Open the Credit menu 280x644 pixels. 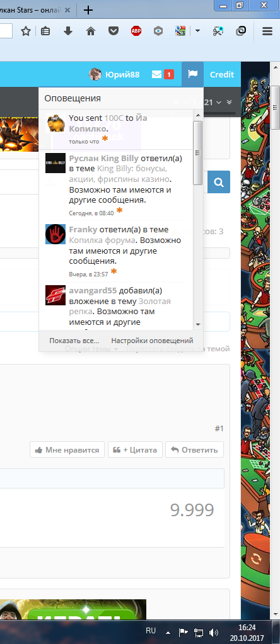[222, 74]
